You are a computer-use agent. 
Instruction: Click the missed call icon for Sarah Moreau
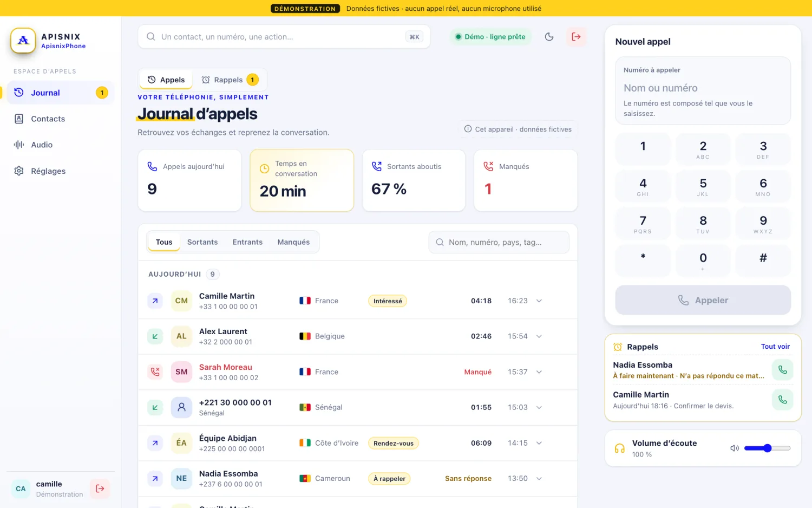[155, 372]
